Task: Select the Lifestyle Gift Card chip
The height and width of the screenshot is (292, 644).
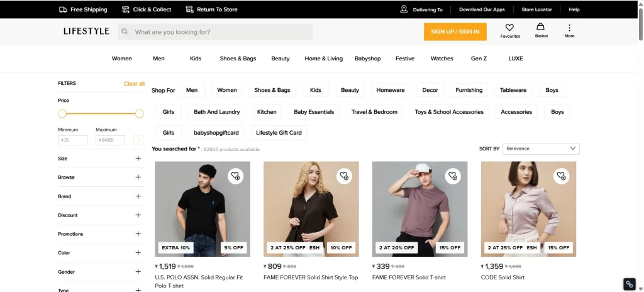Action: pyautogui.click(x=279, y=132)
